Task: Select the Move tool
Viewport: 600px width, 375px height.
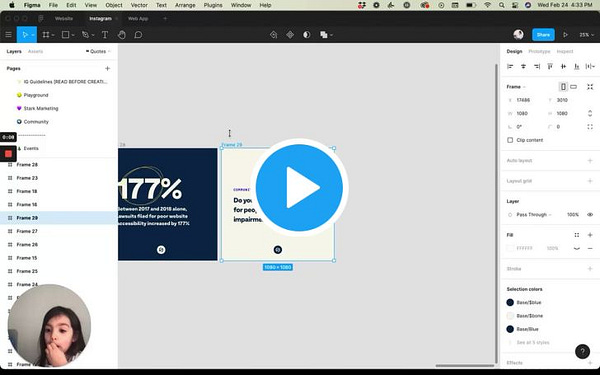Action: [x=24, y=35]
